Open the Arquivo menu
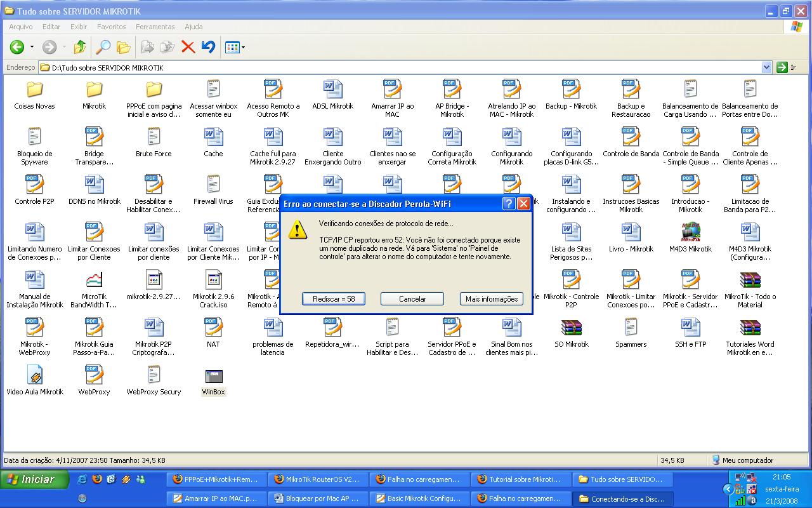Viewport: 812px width, 508px height. (21, 27)
